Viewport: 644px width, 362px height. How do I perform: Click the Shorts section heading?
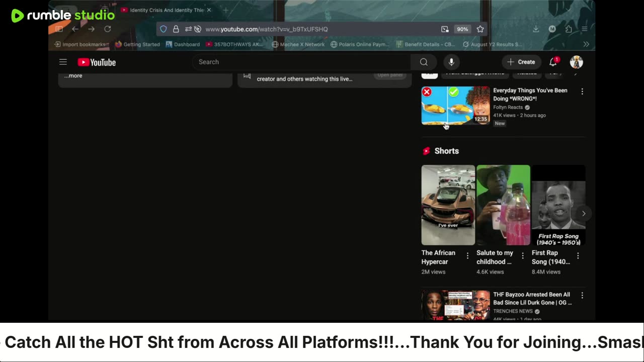click(x=447, y=151)
